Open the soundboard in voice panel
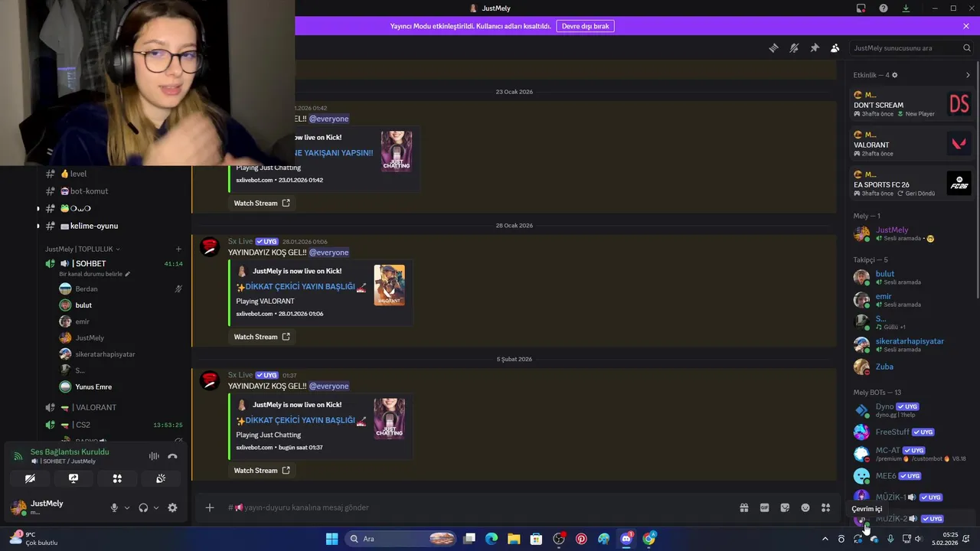Viewport: 980px width, 551px height. pyautogui.click(x=161, y=478)
